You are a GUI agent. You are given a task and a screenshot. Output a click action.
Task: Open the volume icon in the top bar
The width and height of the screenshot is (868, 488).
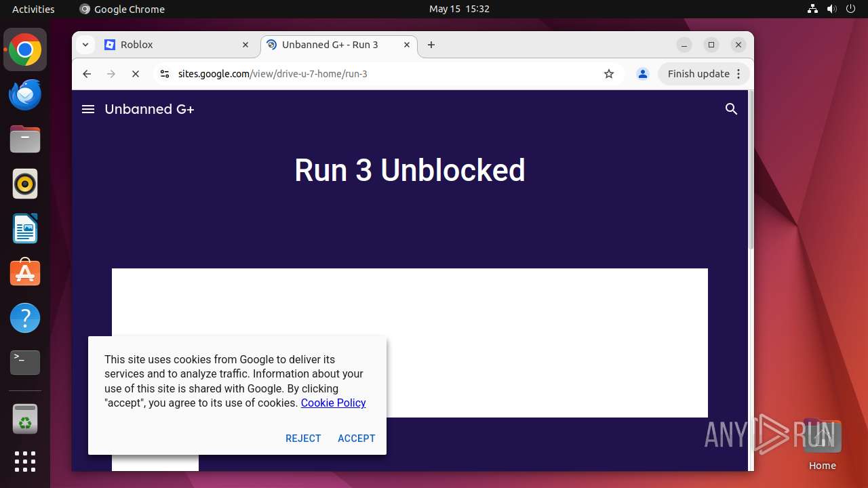[832, 9]
